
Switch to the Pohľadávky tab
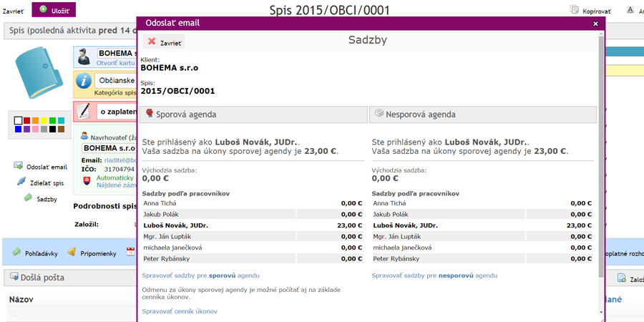[x=35, y=253]
